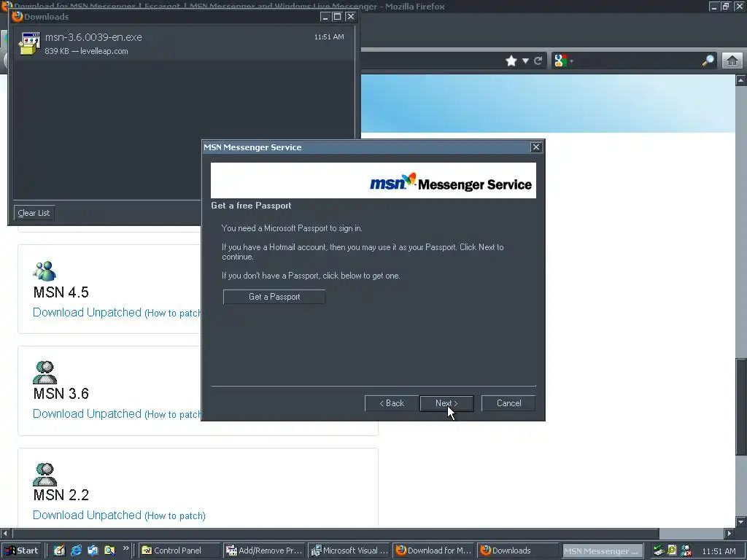Click the MSN 4.5 heading text

(x=61, y=292)
